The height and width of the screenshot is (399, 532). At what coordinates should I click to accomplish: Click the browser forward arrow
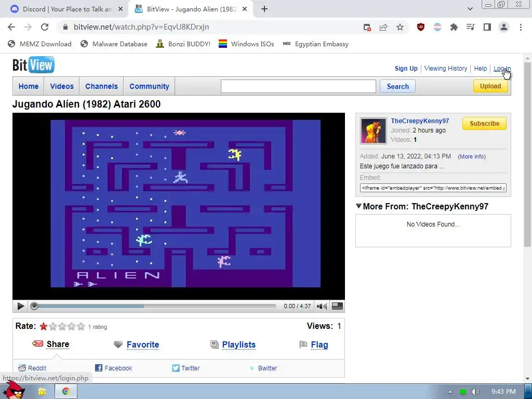(x=28, y=27)
